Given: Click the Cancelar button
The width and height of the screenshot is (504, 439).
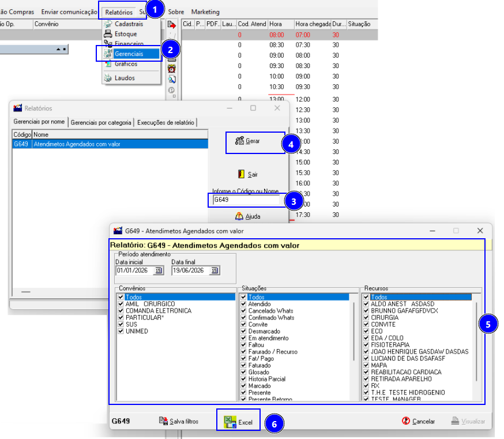Looking at the screenshot, I should tap(418, 421).
